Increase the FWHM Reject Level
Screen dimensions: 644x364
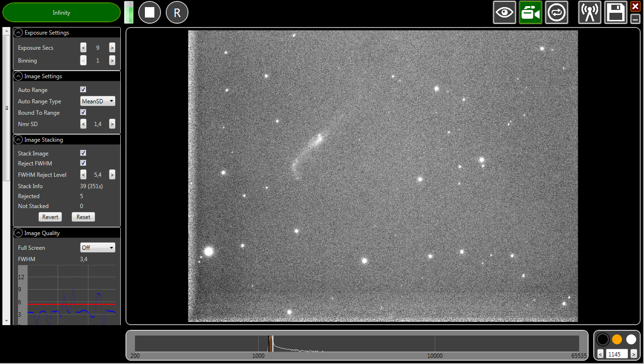(x=112, y=175)
